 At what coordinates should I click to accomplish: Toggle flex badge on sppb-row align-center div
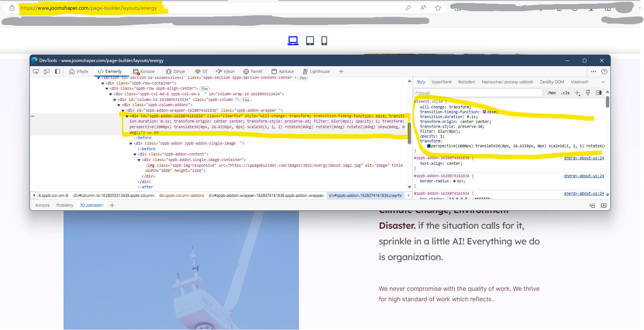(204, 89)
